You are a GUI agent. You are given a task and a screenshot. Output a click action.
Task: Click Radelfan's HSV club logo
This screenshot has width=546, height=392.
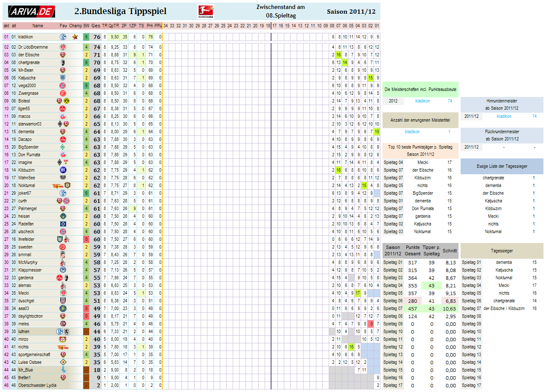tap(63, 224)
